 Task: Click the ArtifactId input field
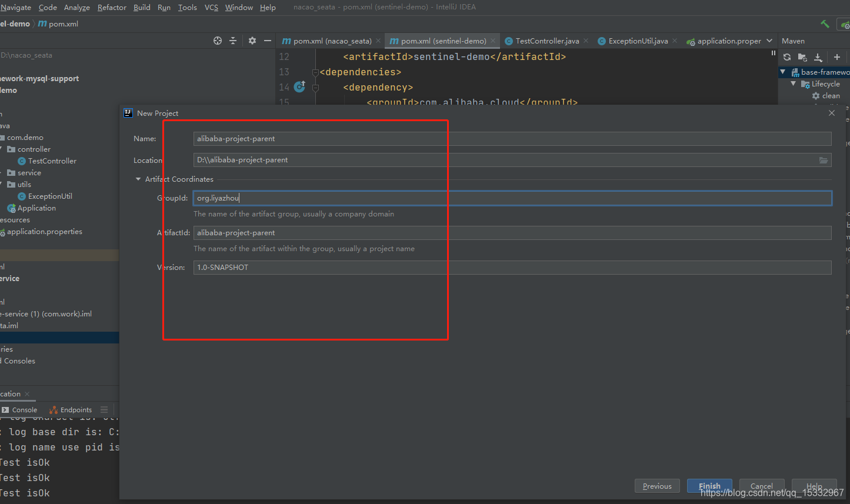[512, 233]
